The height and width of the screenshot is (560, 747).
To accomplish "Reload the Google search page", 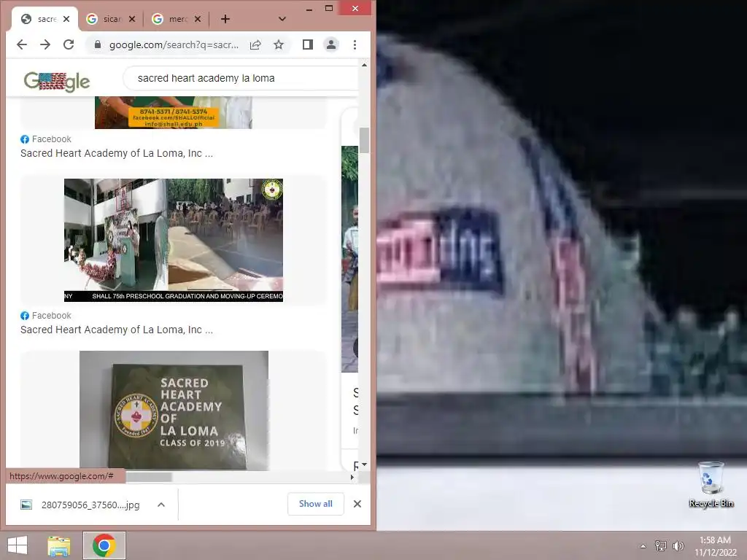I will 69,44.
